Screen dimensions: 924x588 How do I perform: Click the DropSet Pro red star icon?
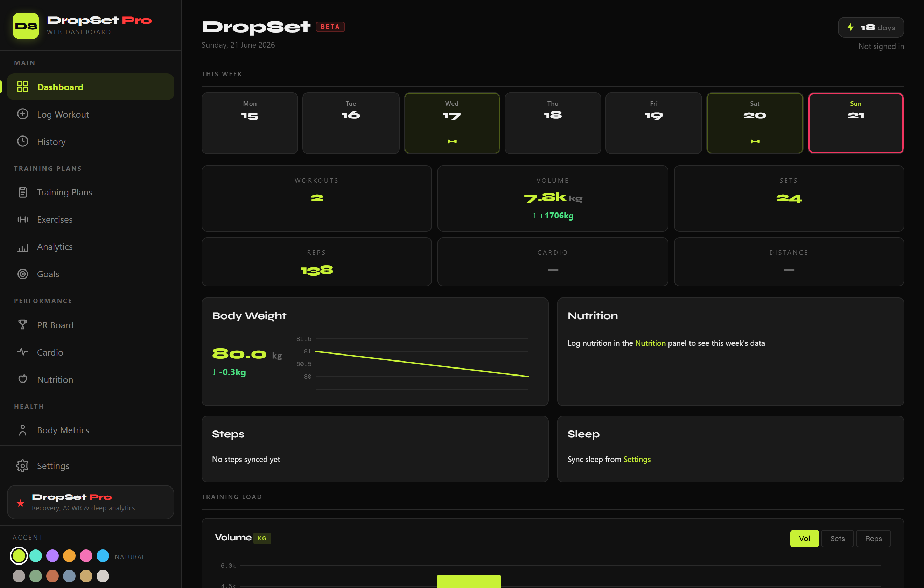[21, 503]
